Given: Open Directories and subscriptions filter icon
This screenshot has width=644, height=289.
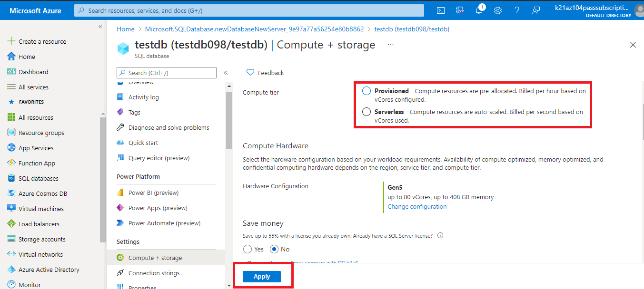Looking at the screenshot, I should [x=460, y=10].
